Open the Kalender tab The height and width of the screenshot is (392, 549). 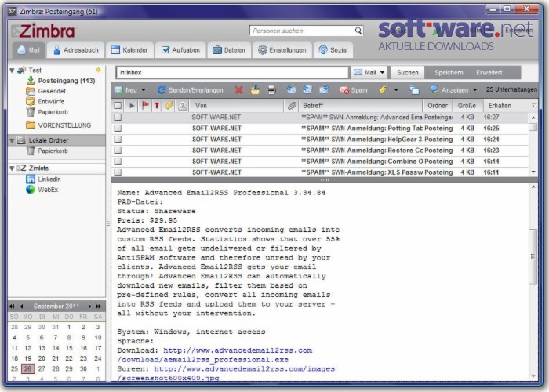(129, 50)
